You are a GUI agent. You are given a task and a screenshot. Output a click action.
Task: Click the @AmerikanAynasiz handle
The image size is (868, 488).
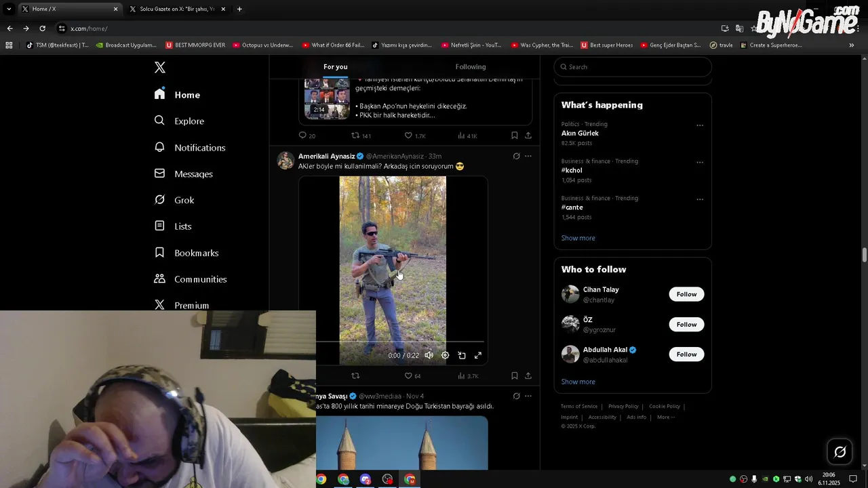pyautogui.click(x=395, y=156)
